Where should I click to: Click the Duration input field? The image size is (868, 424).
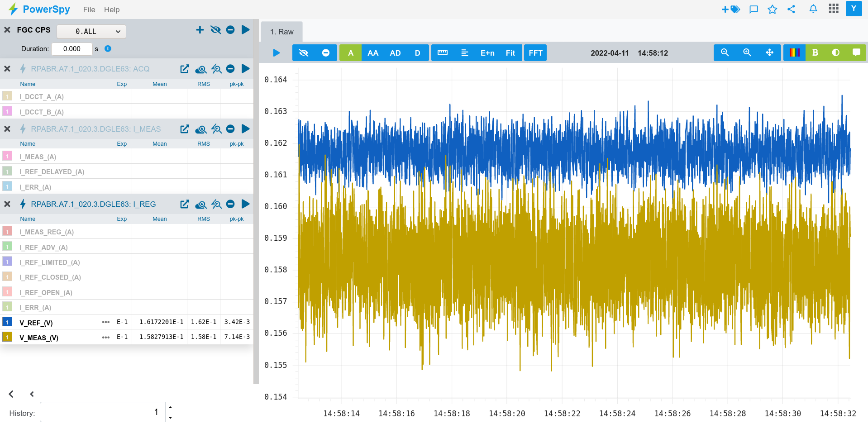coord(72,49)
